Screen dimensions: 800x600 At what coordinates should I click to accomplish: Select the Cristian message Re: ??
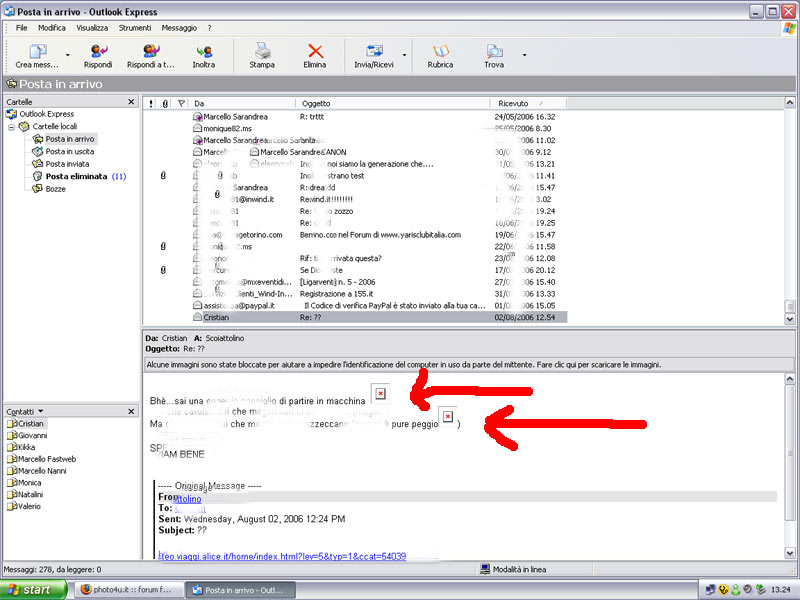tap(355, 317)
